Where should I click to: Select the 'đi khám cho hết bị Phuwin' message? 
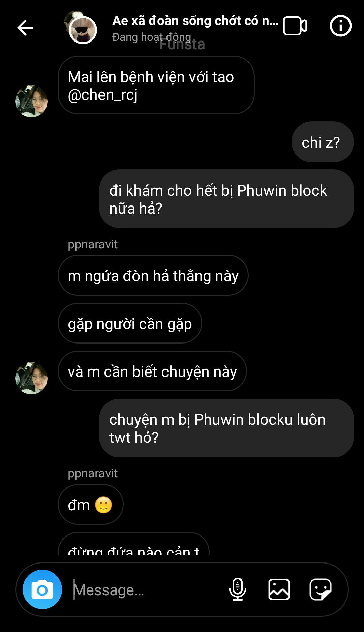226,199
